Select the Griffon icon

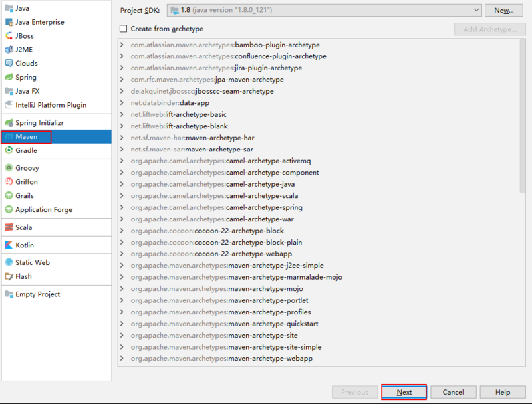(9, 181)
